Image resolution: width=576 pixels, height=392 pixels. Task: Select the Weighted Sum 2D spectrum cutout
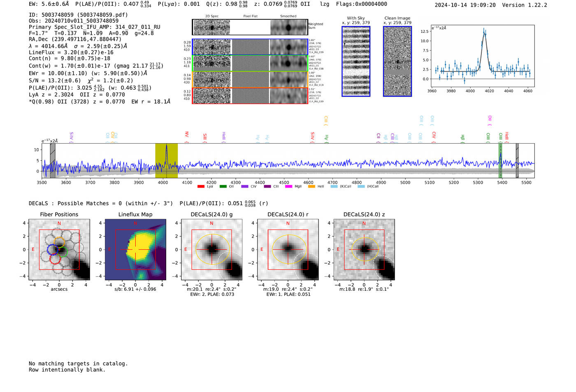click(x=250, y=27)
